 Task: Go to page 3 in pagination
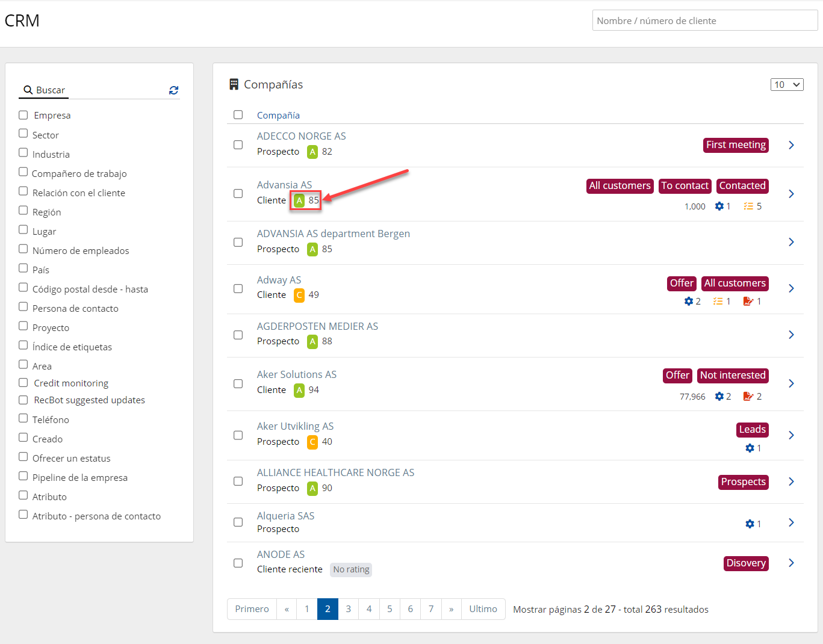pyautogui.click(x=348, y=609)
